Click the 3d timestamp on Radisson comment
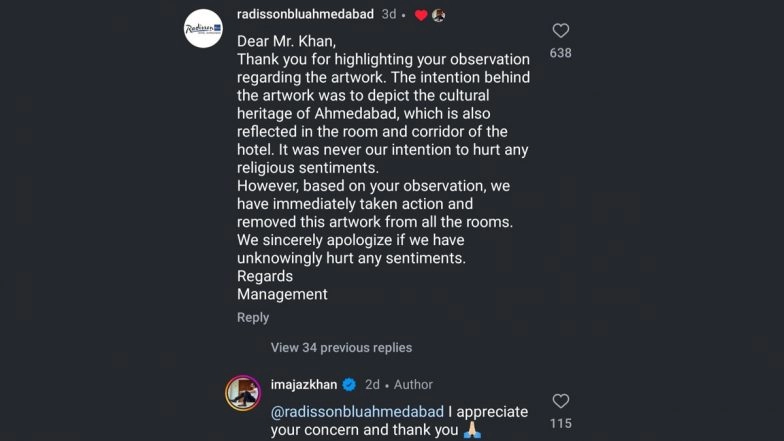Viewport: 784px width, 441px height. tap(389, 15)
